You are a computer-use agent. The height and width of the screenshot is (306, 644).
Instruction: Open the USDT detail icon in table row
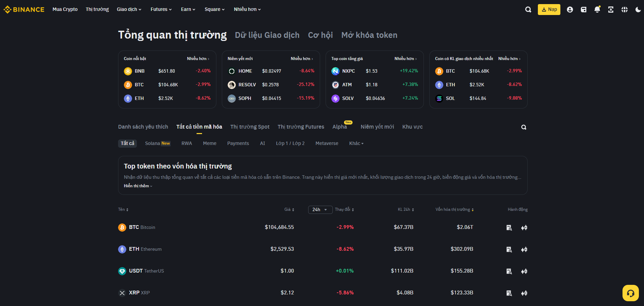click(x=509, y=271)
